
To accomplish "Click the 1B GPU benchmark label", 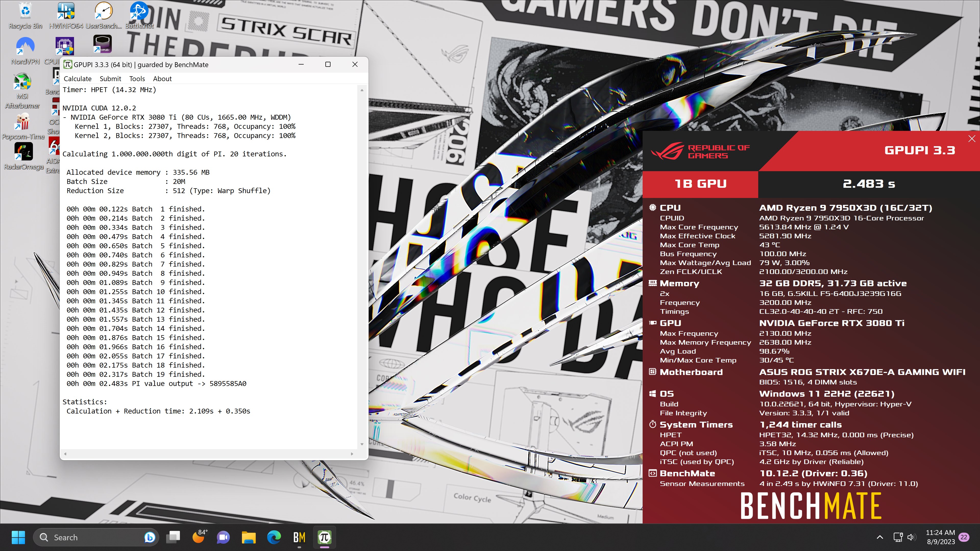I will 700,184.
